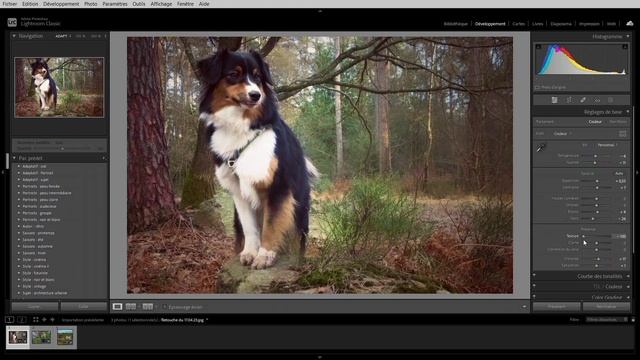The image size is (640, 360).
Task: Add new preset with plus icon
Action: point(103,158)
